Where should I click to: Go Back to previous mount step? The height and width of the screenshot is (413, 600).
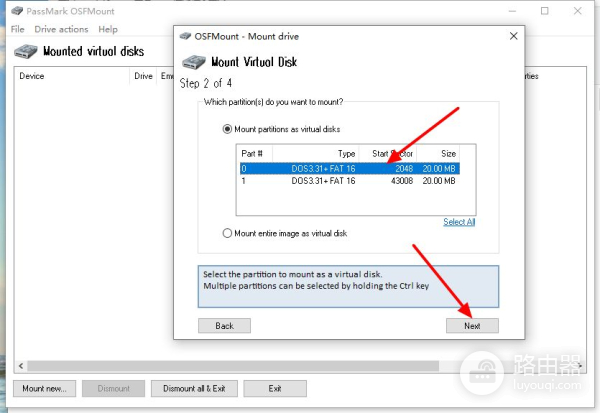tap(224, 326)
